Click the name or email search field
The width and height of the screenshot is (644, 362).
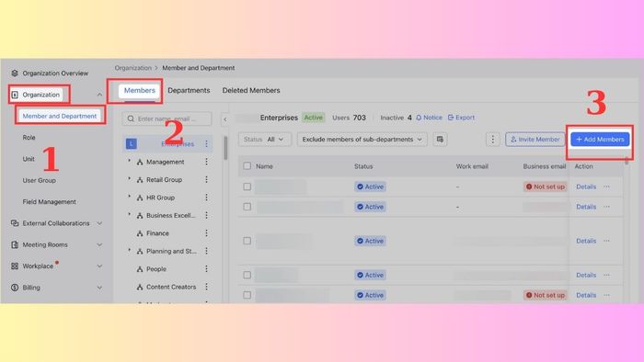pyautogui.click(x=167, y=119)
